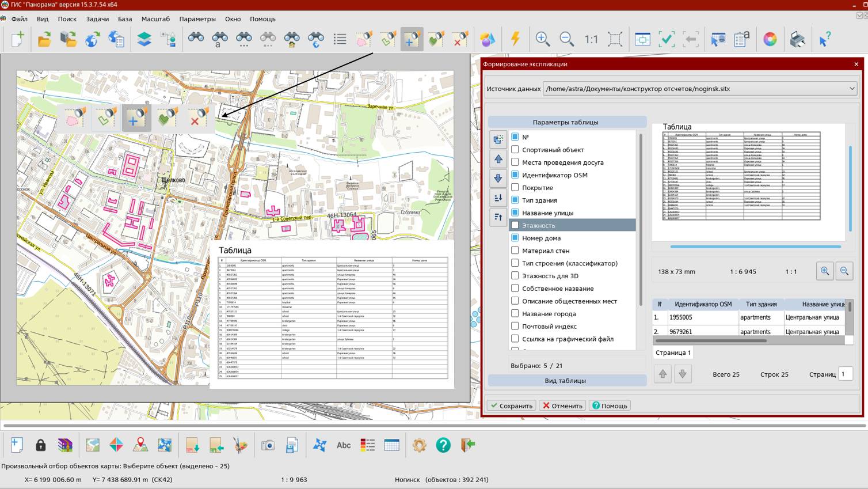This screenshot has width=868, height=489.
Task: Click the Отменить button
Action: (562, 405)
